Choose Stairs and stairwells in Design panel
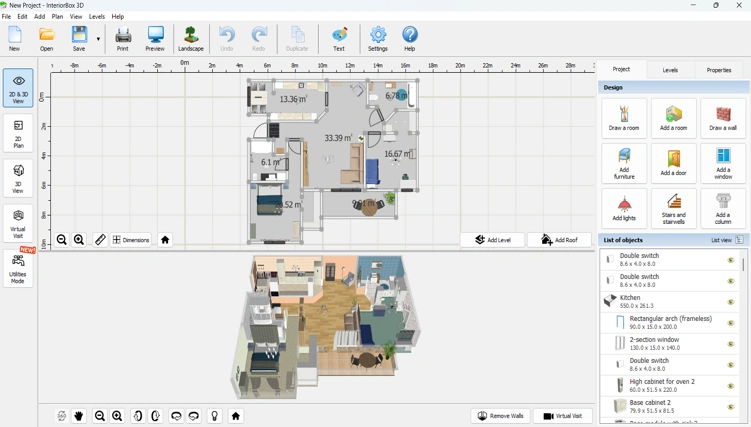Image resolution: width=751 pixels, height=427 pixels. tap(673, 208)
